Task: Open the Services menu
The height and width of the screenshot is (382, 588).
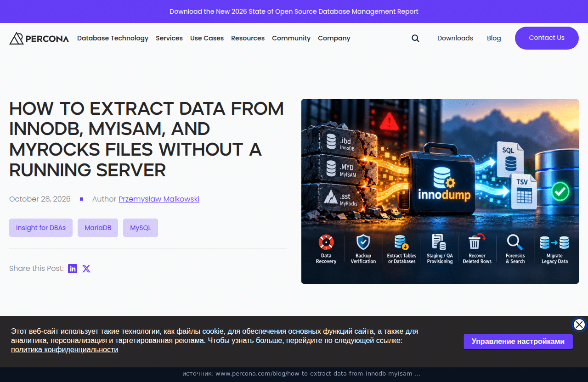Action: coord(169,38)
